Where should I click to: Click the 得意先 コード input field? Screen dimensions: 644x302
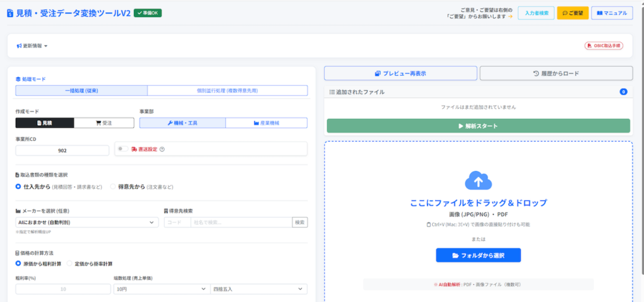tap(177, 222)
